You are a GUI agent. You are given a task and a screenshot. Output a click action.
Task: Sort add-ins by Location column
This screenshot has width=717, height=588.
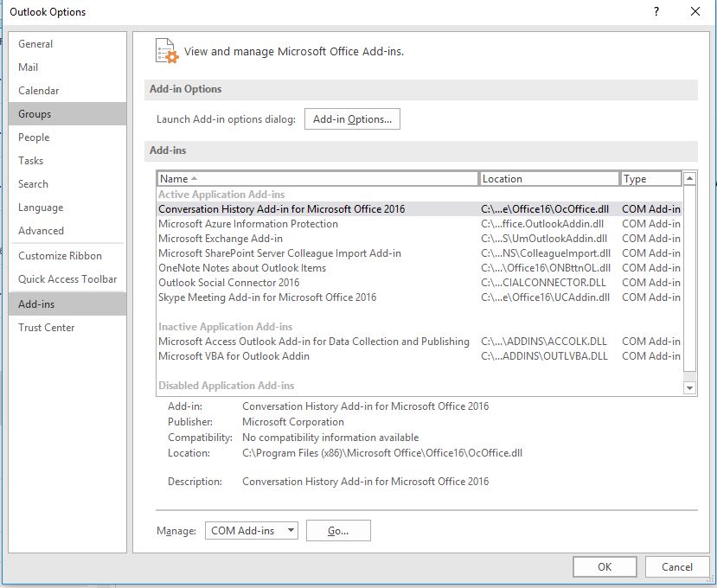[548, 179]
